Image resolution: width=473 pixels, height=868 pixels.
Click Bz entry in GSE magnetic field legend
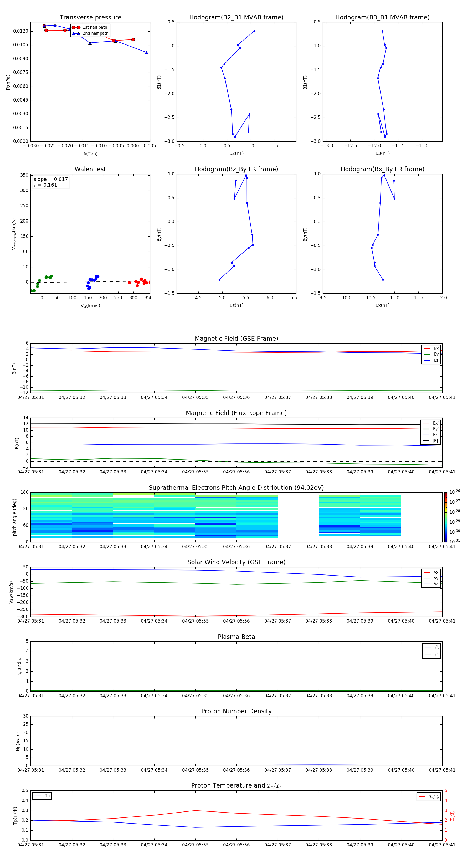tap(431, 360)
